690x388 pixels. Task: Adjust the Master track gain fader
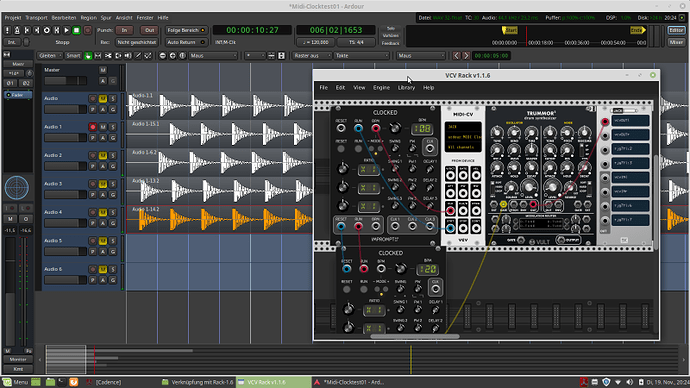tap(65, 81)
